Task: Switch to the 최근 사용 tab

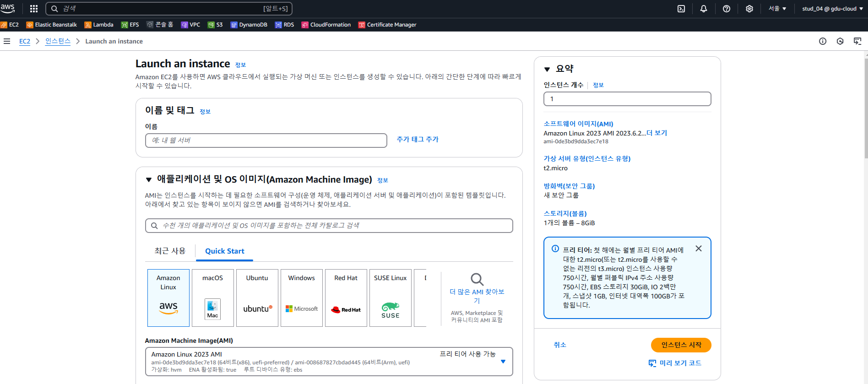Action: 170,251
